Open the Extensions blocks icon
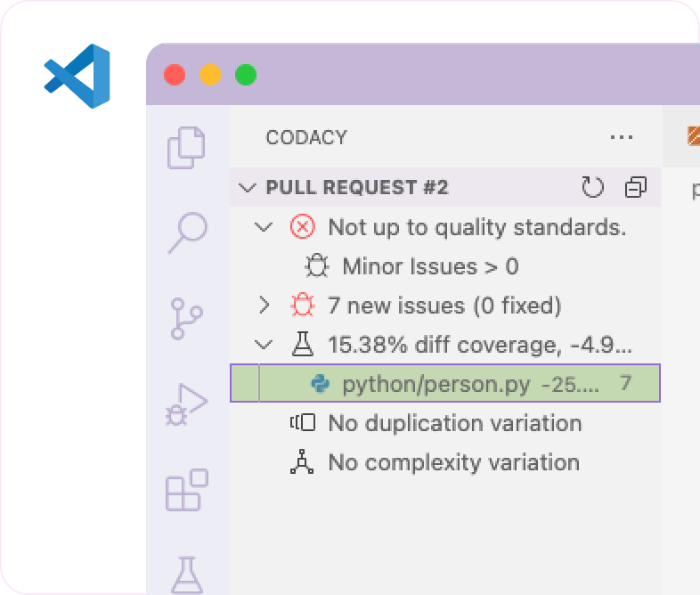 click(x=187, y=490)
